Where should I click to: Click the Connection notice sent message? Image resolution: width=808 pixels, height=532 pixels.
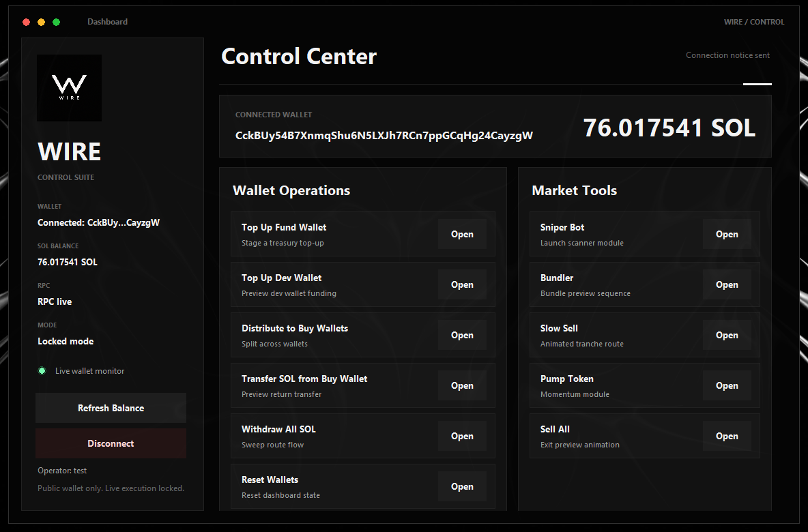[x=727, y=55]
